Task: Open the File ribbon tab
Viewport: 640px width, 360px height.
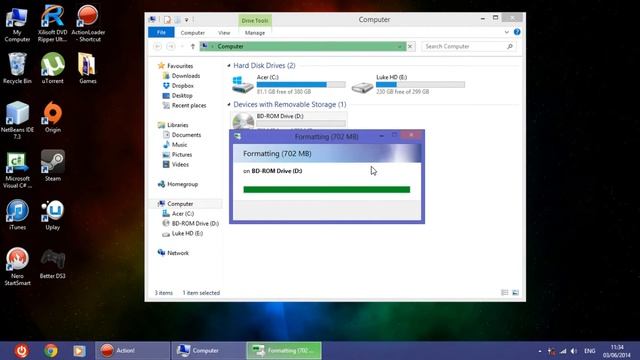Action: click(161, 32)
